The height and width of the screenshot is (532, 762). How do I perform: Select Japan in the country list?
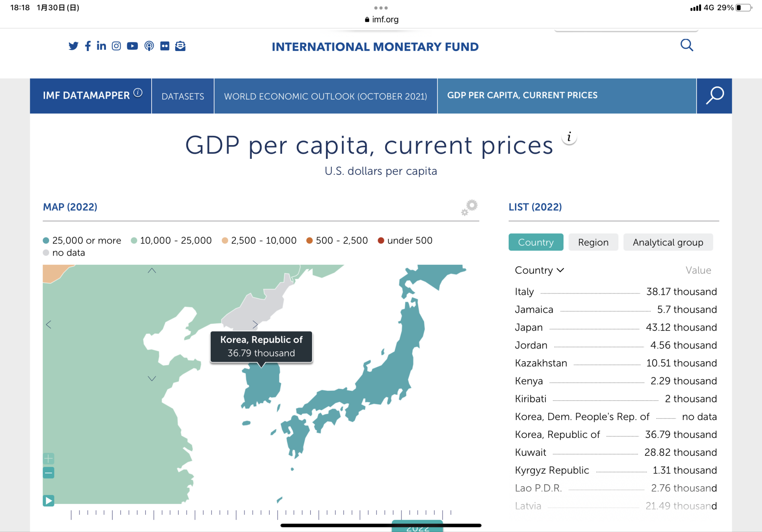point(528,328)
